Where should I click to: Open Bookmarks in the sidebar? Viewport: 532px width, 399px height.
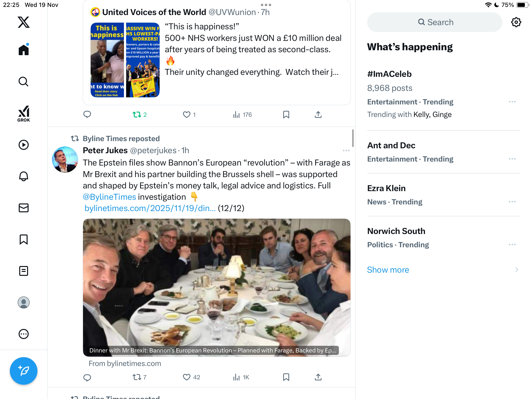(x=24, y=239)
